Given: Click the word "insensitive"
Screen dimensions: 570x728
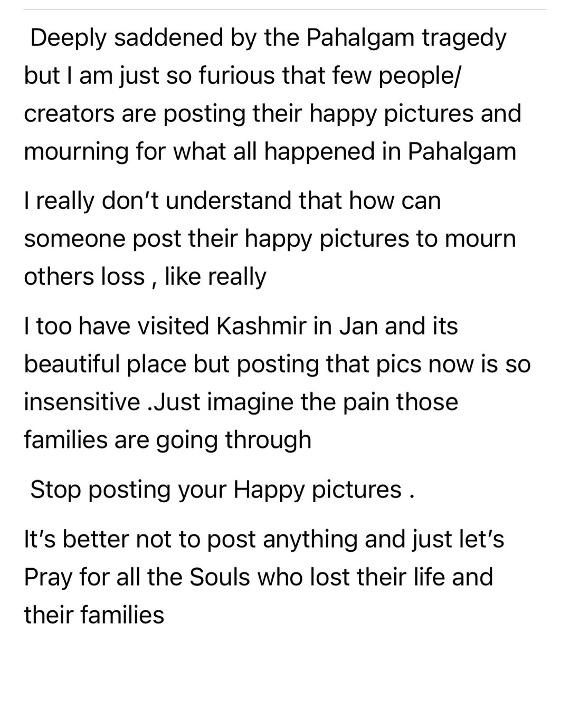Looking at the screenshot, I should pos(82,402).
